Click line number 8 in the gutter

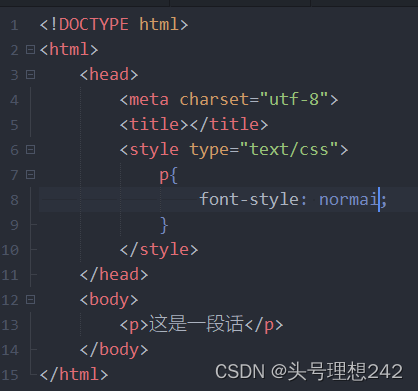14,200
